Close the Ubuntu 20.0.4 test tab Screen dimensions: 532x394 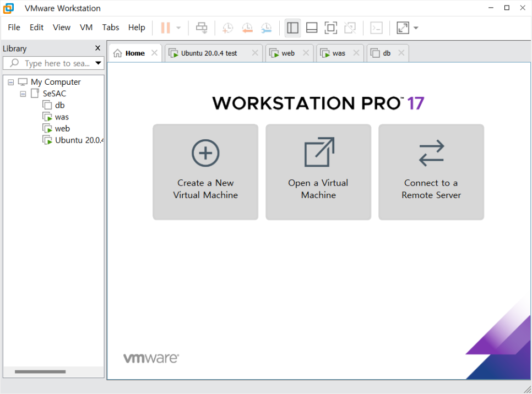coord(255,53)
